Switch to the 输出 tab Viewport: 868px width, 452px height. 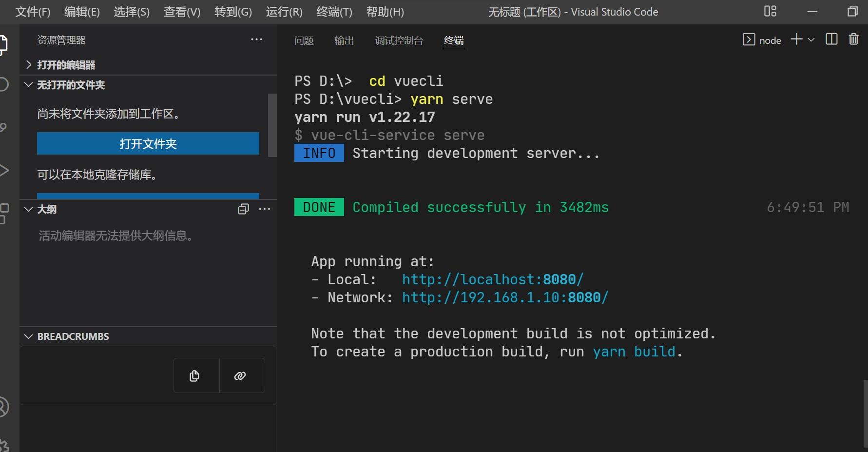coord(344,40)
